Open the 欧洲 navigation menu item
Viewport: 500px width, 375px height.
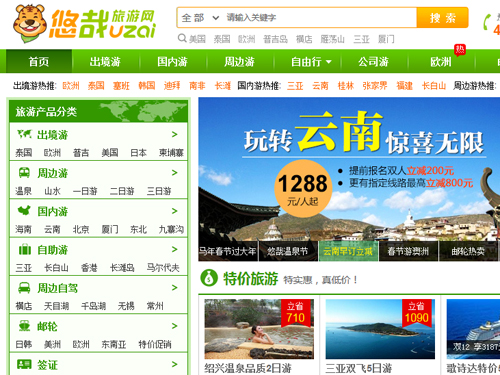click(x=441, y=62)
